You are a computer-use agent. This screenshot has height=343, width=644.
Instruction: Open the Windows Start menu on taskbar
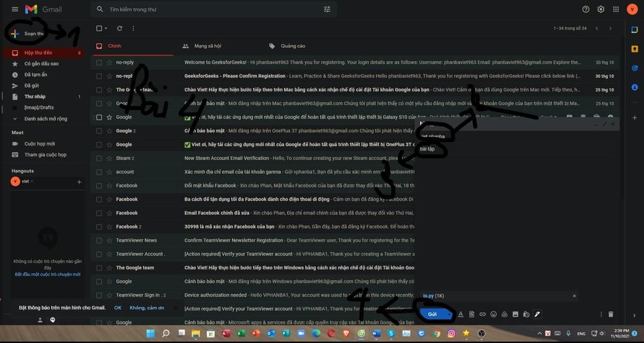pos(151,333)
